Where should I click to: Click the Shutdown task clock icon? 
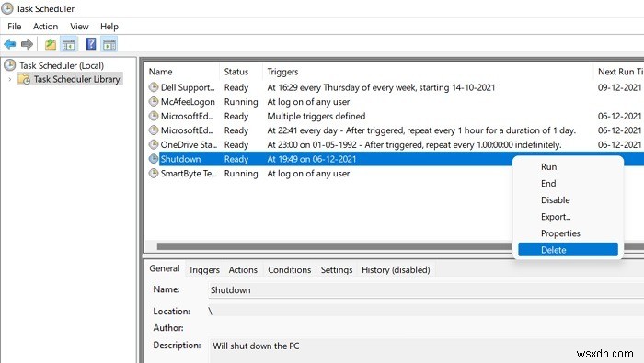[x=154, y=159]
